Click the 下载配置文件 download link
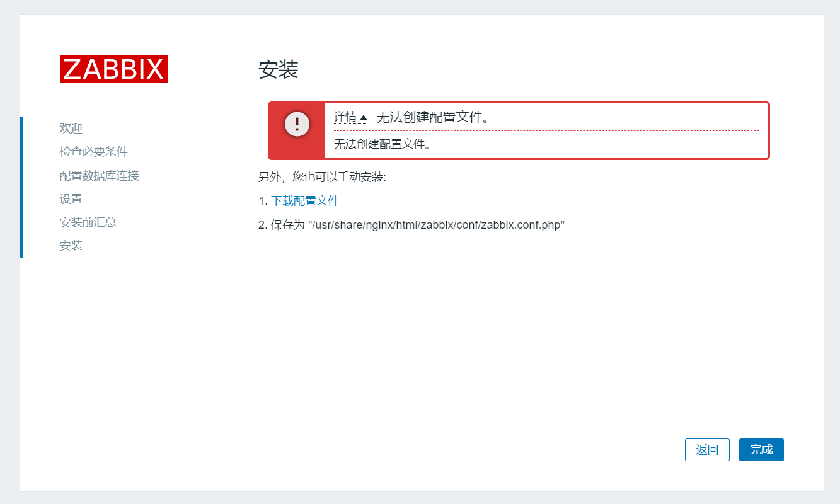Image resolution: width=840 pixels, height=504 pixels. (x=305, y=201)
